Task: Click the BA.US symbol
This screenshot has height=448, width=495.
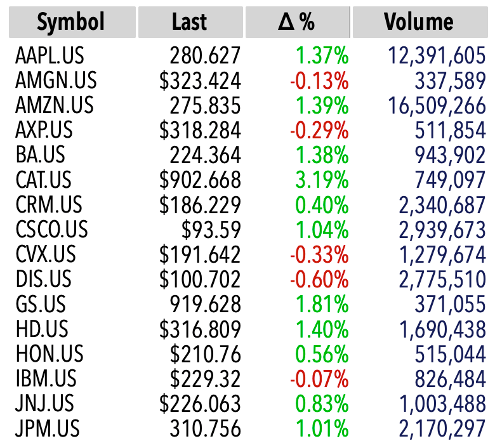Action: 40,155
